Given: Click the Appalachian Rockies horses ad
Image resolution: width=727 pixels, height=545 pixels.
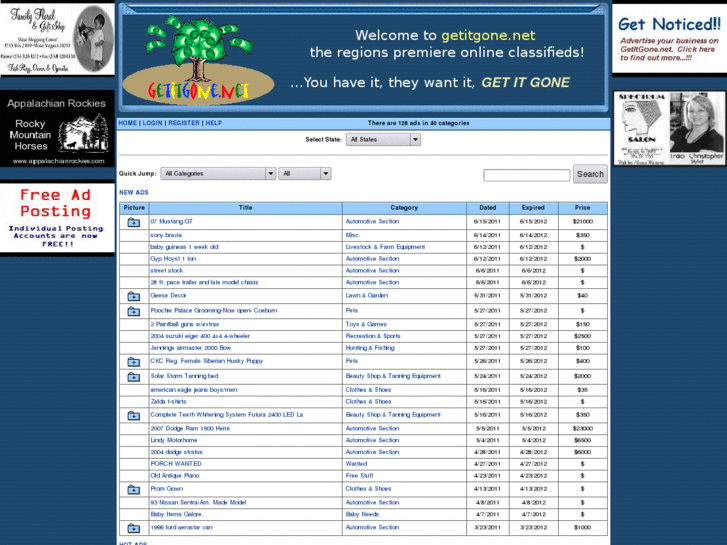Looking at the screenshot, I should tap(57, 129).
